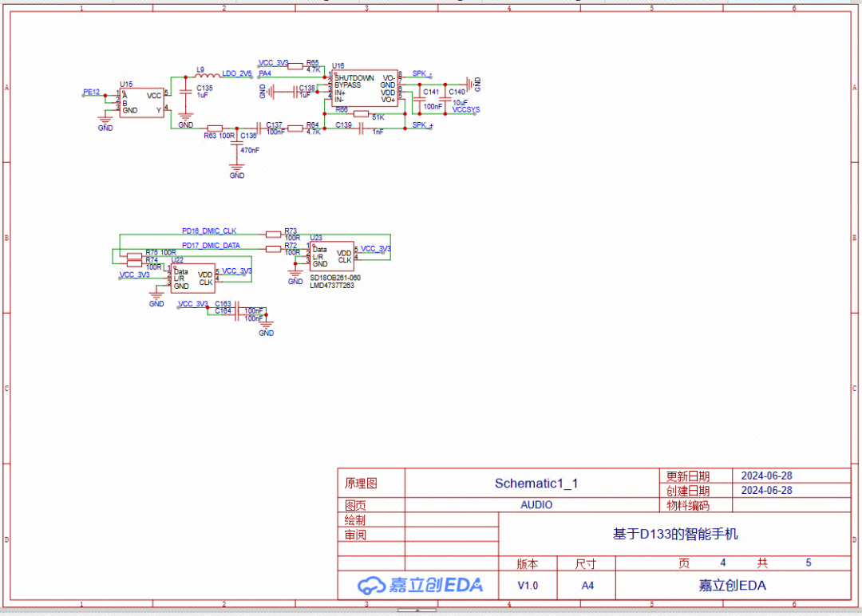Click the SD18OB261-060 part name text
Image resolution: width=862 pixels, height=616 pixels.
click(x=334, y=278)
